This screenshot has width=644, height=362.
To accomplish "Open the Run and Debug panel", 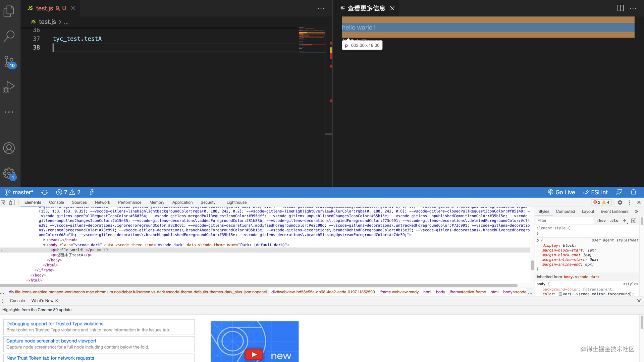I will [9, 86].
